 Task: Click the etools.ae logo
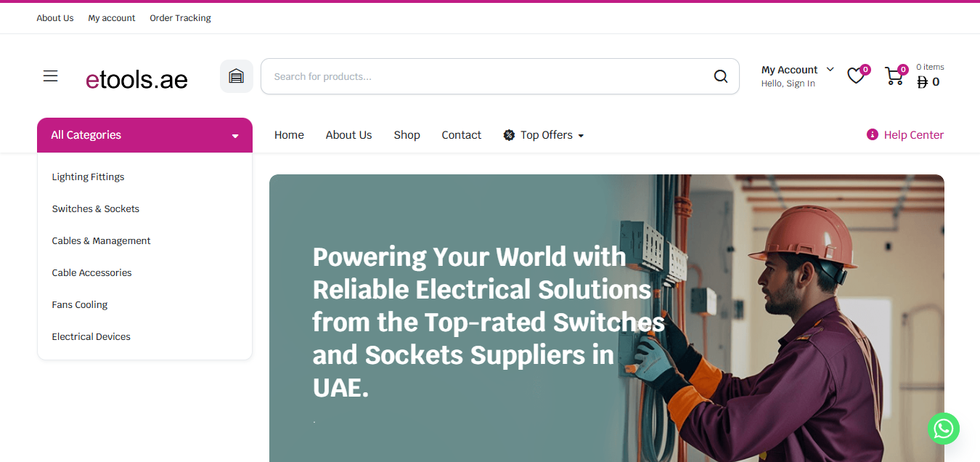136,79
